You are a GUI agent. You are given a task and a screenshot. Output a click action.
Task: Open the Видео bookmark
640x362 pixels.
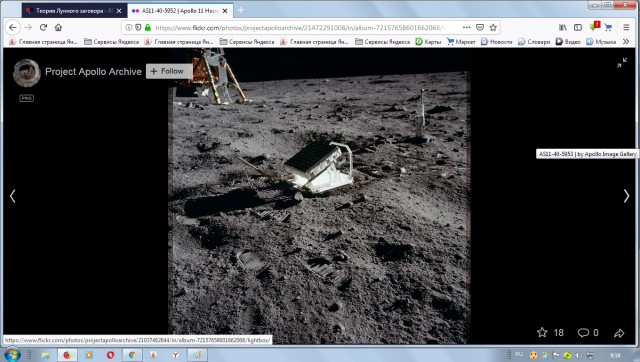pyautogui.click(x=568, y=42)
